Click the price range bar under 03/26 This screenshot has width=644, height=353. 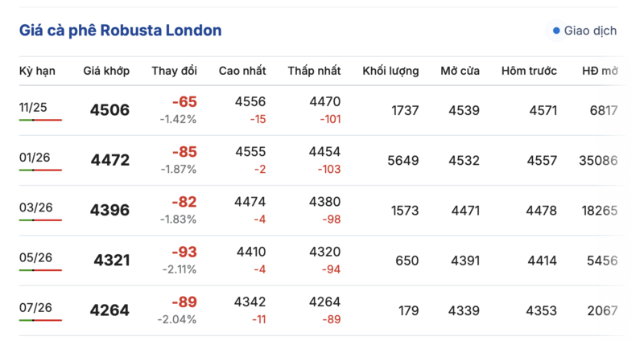pyautogui.click(x=40, y=220)
